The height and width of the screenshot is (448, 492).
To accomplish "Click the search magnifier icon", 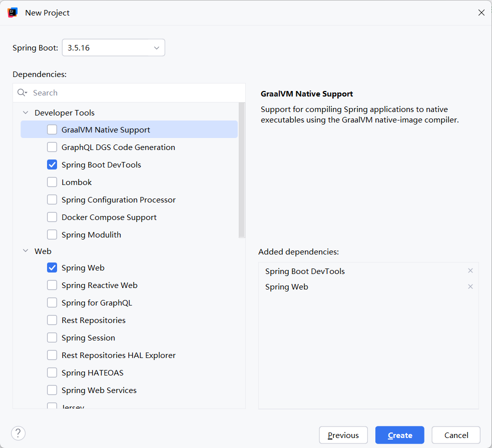I will (x=22, y=92).
